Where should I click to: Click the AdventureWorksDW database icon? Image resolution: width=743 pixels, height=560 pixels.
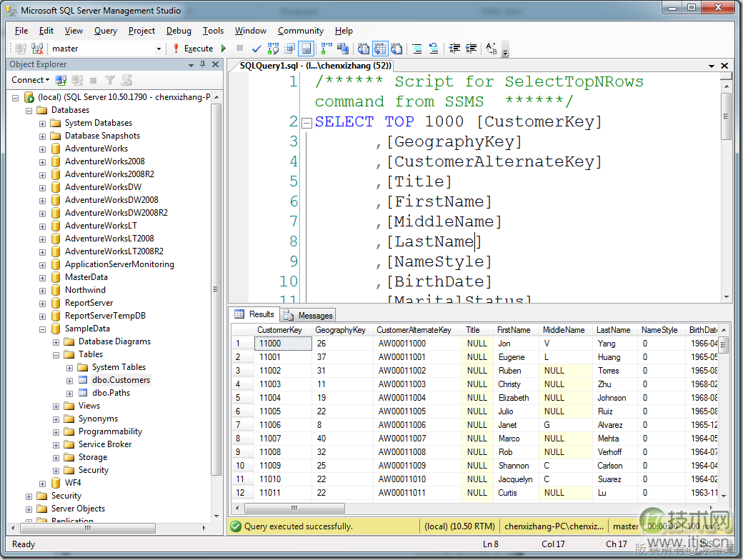pos(56,187)
